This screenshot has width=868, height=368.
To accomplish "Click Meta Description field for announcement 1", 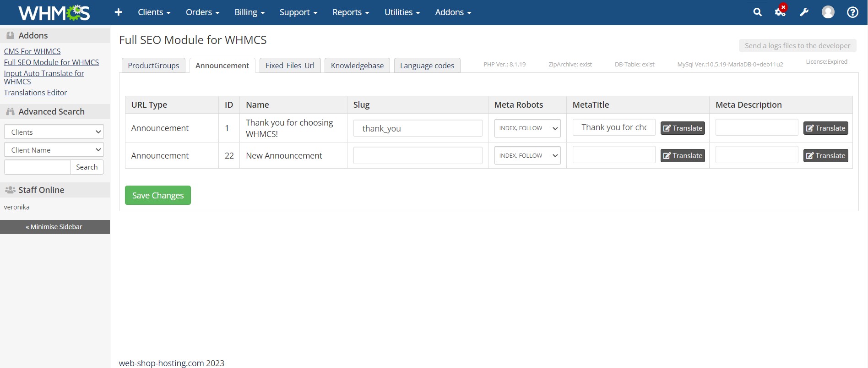I will tap(757, 127).
